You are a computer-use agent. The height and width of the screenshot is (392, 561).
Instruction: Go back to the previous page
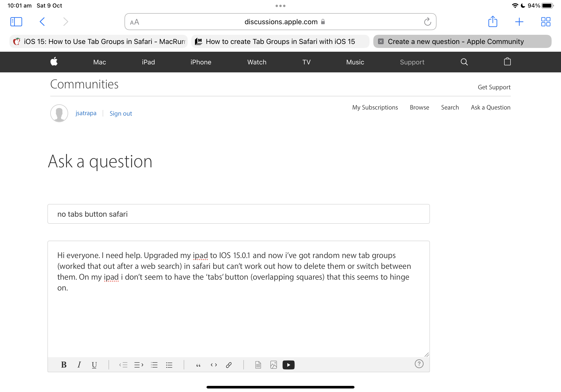(42, 22)
